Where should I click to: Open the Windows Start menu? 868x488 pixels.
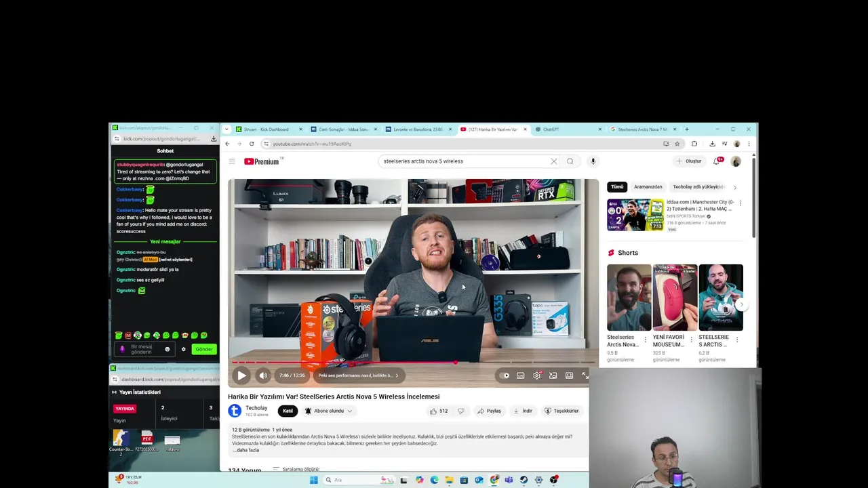[313, 480]
